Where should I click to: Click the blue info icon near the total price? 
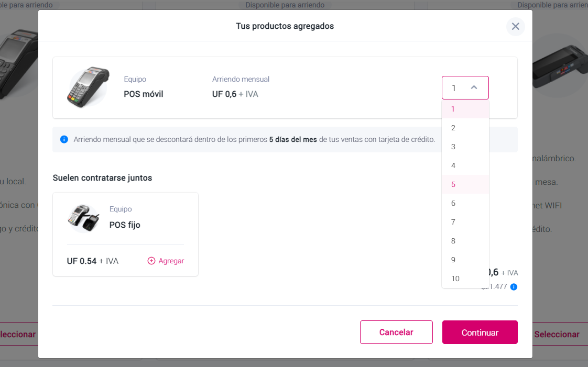[514, 287]
